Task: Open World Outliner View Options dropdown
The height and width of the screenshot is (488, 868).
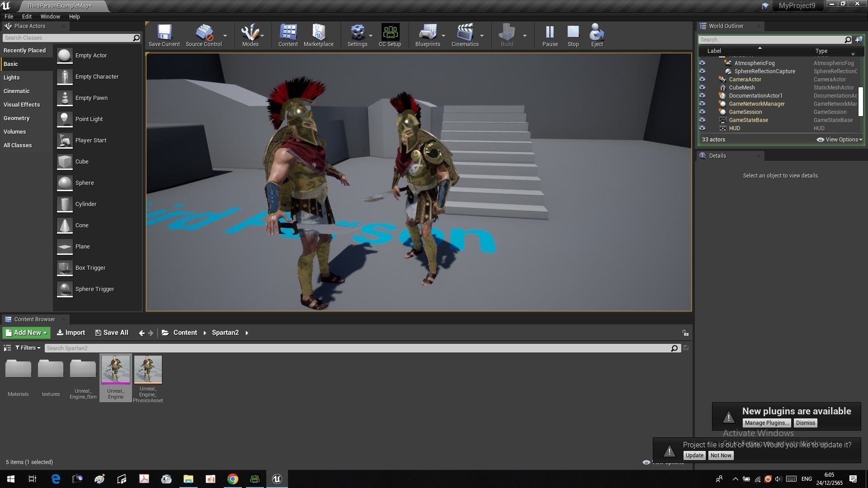Action: [840, 140]
